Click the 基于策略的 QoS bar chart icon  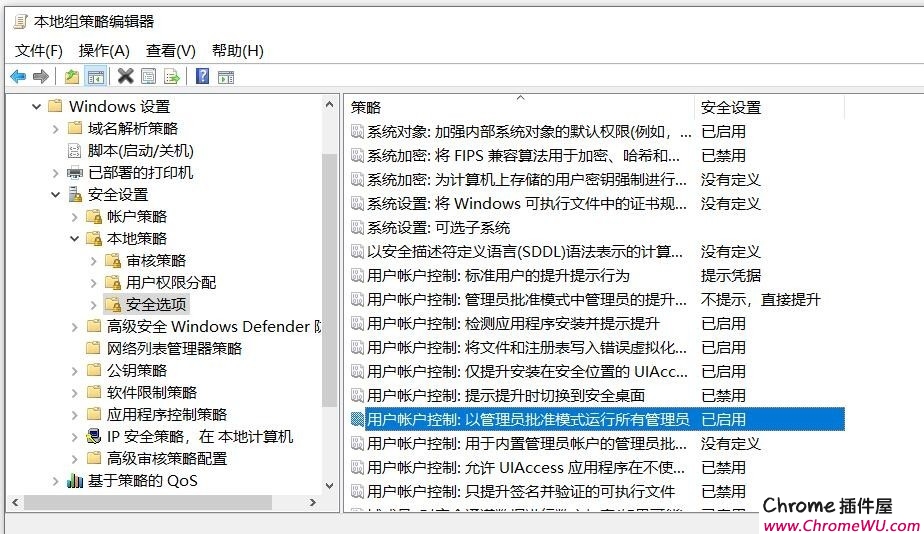tap(75, 481)
